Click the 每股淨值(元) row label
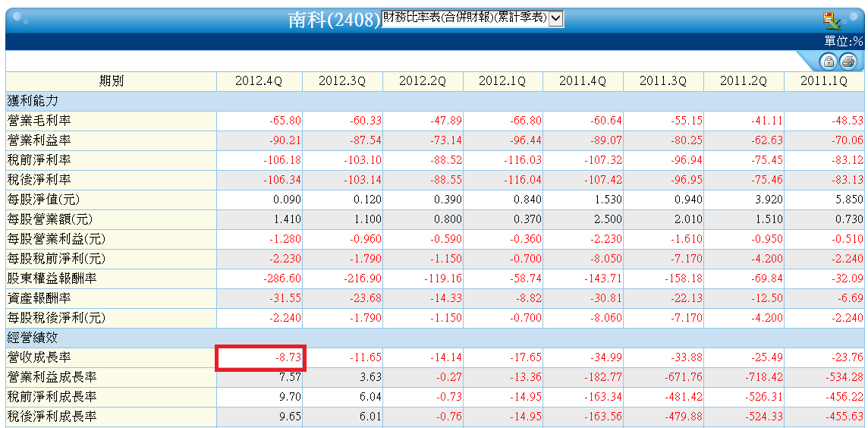Screen dimensions: 868x428 point(44,200)
